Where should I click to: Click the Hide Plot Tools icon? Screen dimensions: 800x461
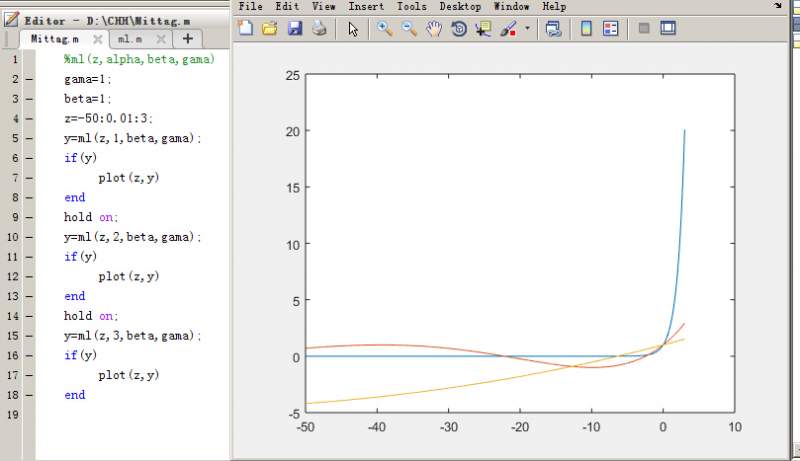click(644, 28)
